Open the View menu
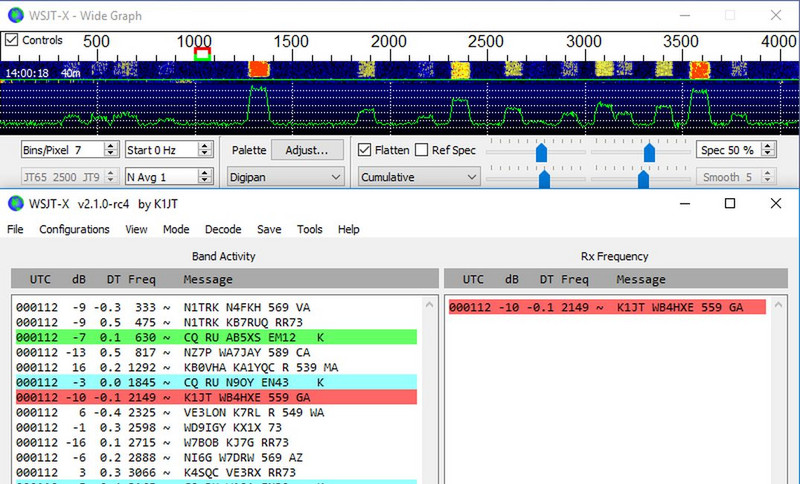Viewport: 800px width, 484px height. [x=136, y=230]
